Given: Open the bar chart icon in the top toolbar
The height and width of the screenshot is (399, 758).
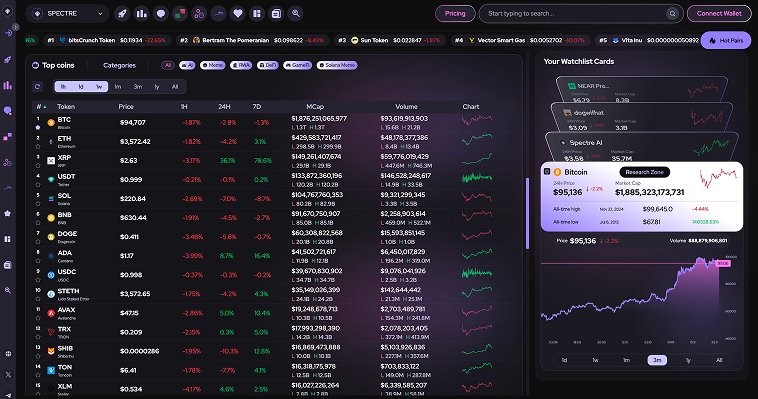Looking at the screenshot, I should [141, 14].
